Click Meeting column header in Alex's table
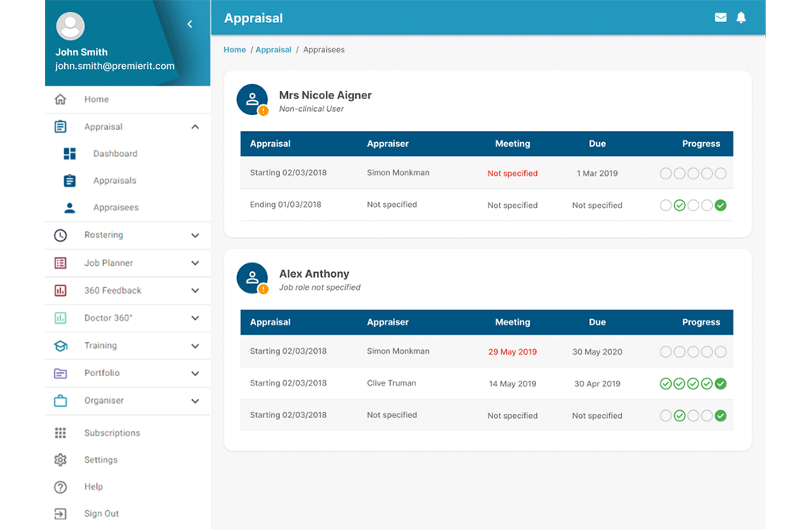The image size is (812, 530). click(x=512, y=322)
